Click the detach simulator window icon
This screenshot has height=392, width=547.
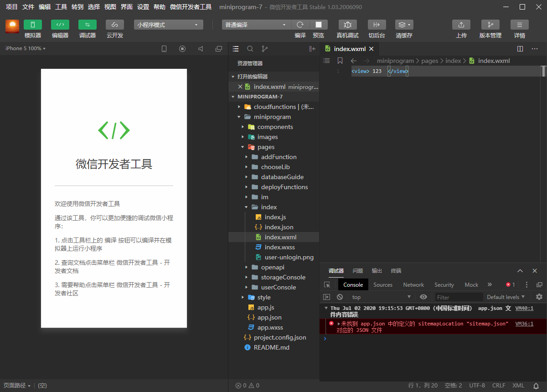tap(219, 49)
